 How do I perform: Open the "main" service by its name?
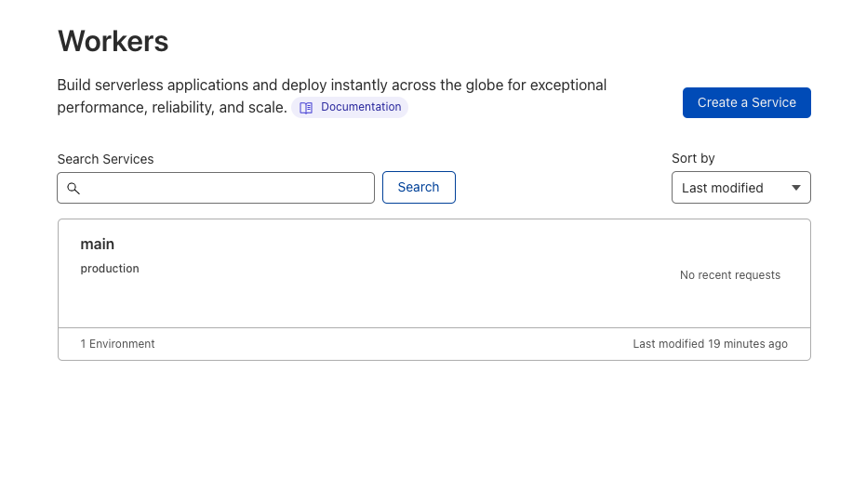98,244
